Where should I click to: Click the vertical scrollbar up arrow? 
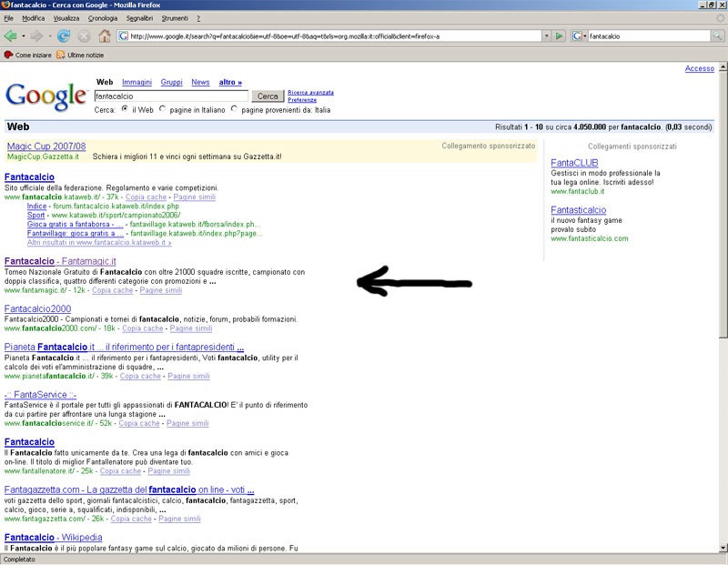(x=723, y=67)
